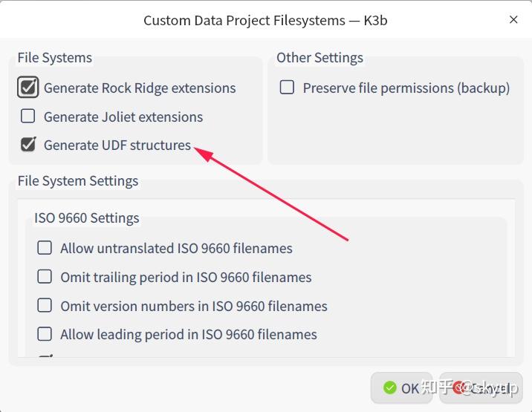532x412 pixels.
Task: Turn on Allow leading period in ISO 9660 filenames
Action: 45,334
